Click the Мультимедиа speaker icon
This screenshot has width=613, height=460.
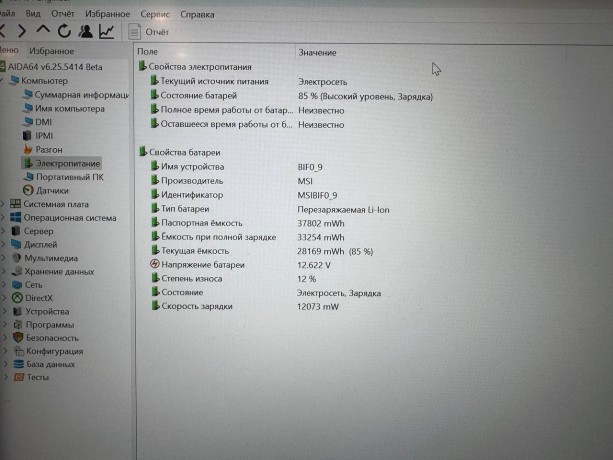click(x=16, y=258)
